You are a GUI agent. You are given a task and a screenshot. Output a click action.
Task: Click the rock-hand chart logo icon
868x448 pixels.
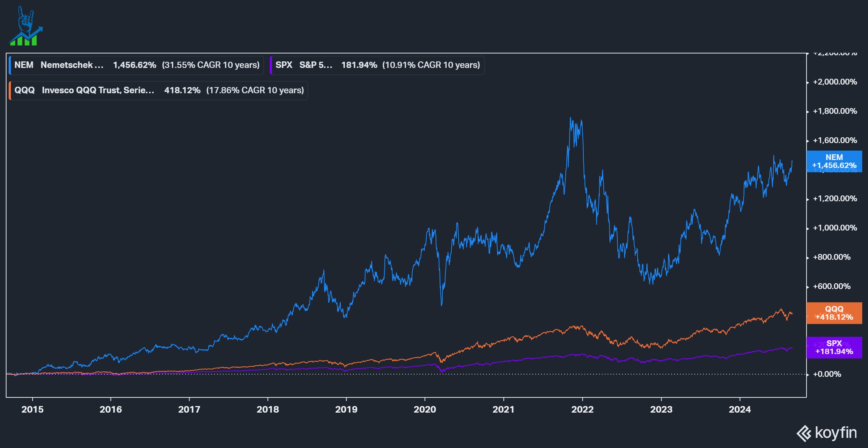(x=25, y=26)
